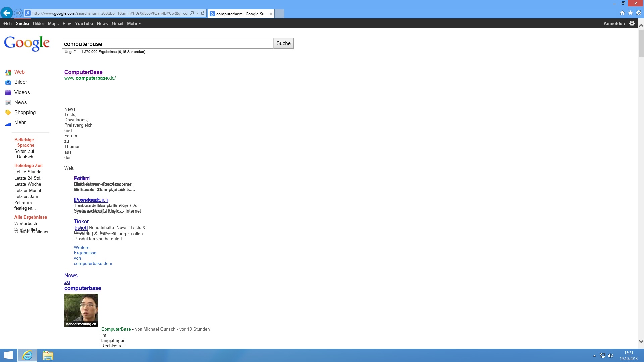Image resolution: width=644 pixels, height=362 pixels.
Task: Click the Ungefähr 1.870.000 Ergebnisse text
Action: [105, 52]
